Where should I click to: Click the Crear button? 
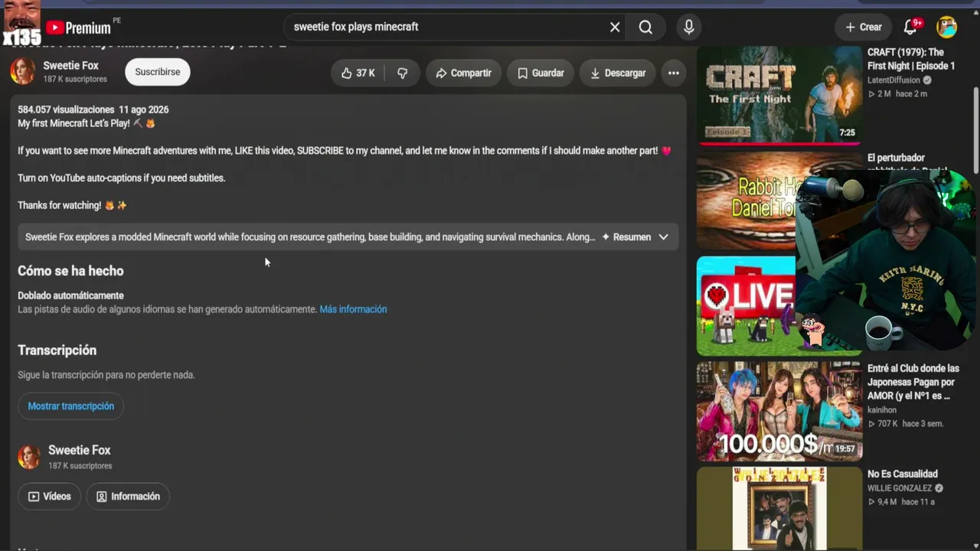(864, 27)
